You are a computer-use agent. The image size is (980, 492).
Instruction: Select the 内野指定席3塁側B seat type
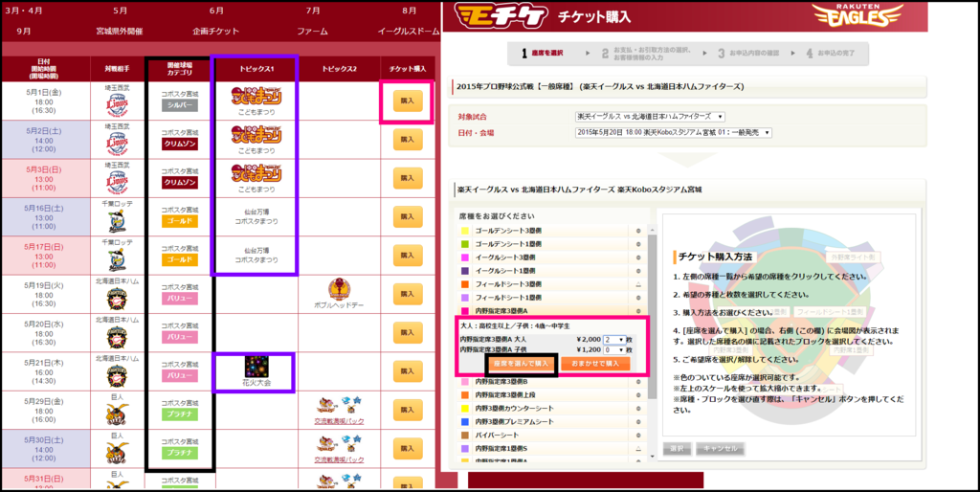(551, 381)
